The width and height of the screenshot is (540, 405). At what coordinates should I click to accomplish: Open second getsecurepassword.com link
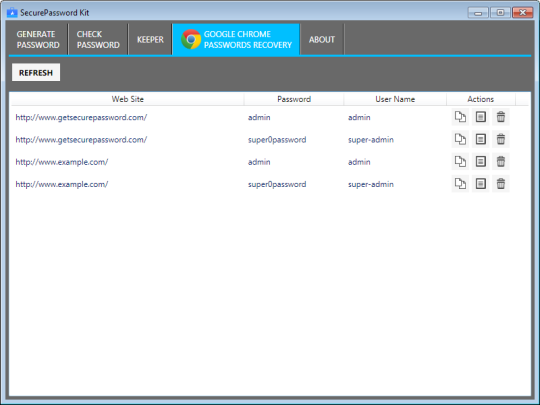81,140
